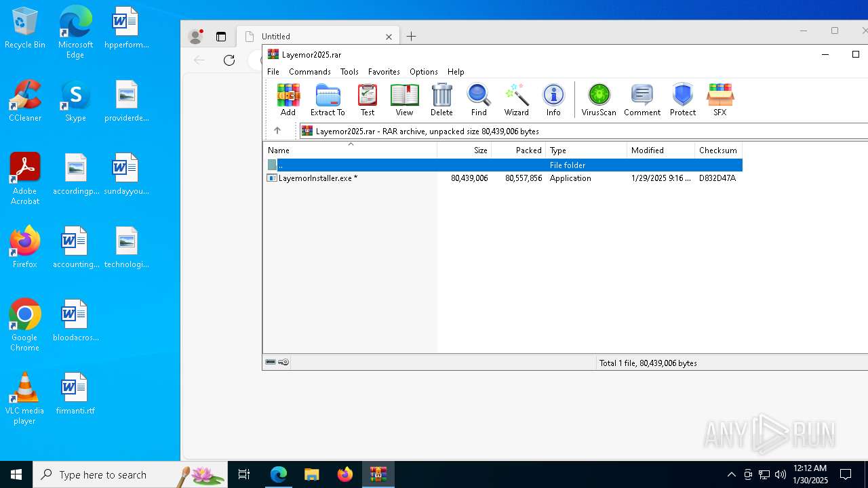Select the Skype desktop icon
Image resolution: width=868 pixels, height=488 pixels.
click(x=75, y=102)
